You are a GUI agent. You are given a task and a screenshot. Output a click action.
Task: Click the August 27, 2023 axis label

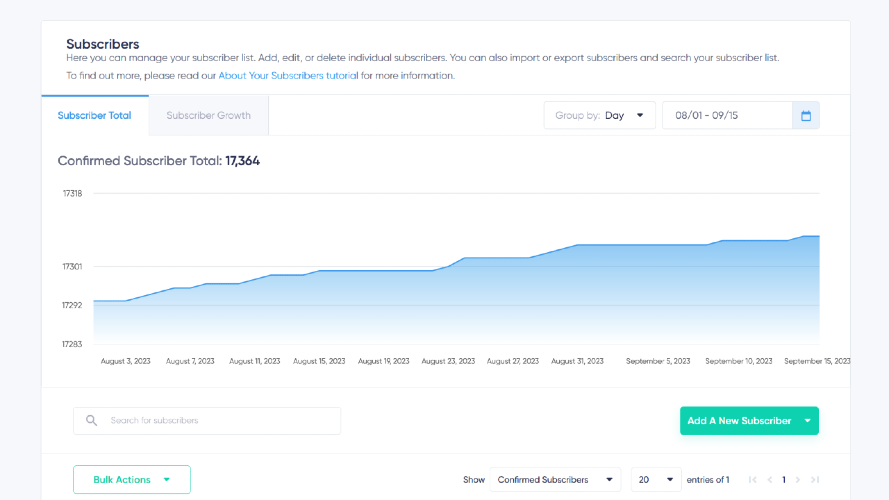513,361
